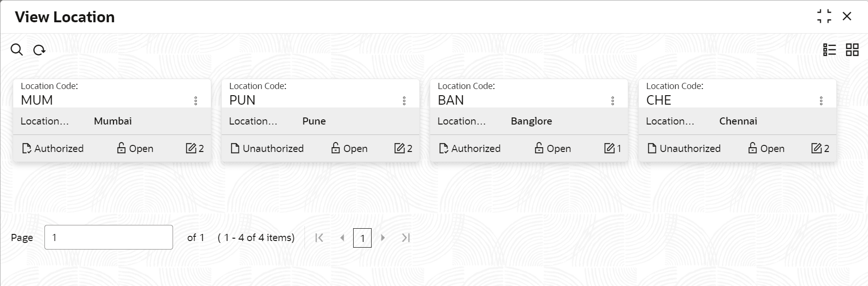This screenshot has height=286, width=868.
Task: Click the modification count icon on PUN card
Action: pyautogui.click(x=399, y=149)
